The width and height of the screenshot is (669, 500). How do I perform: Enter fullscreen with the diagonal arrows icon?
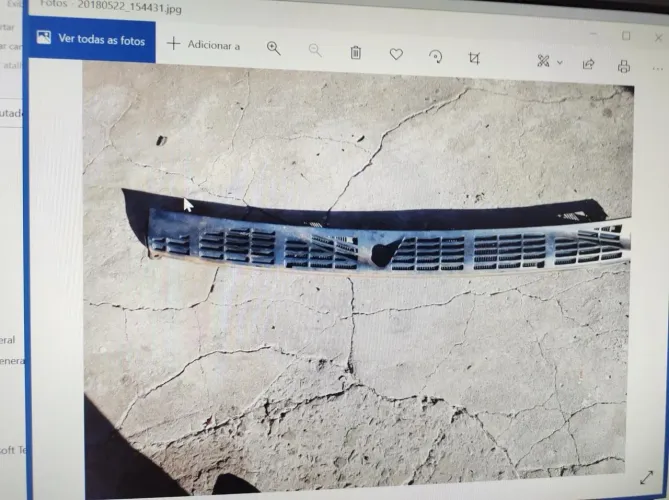[x=646, y=477]
